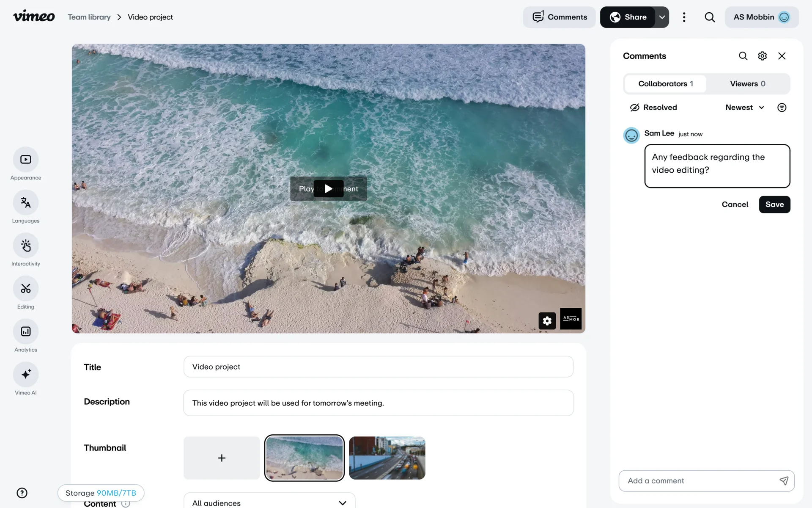Select the city highway thumbnail
Screen dimensions: 812x508
[x=387, y=458]
